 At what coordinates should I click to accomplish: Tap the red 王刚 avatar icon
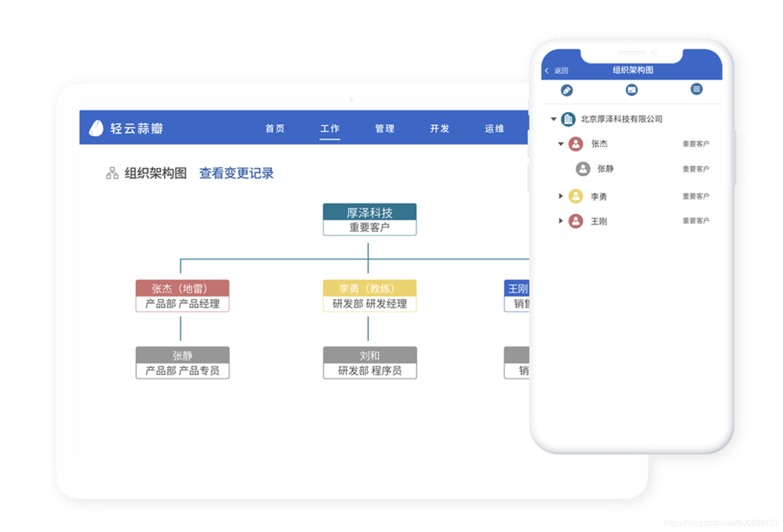click(576, 221)
